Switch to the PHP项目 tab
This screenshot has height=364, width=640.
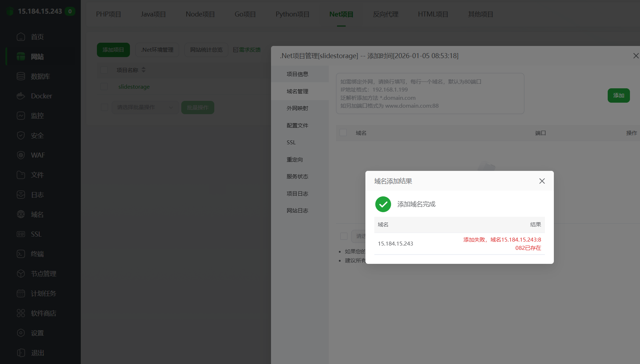108,14
